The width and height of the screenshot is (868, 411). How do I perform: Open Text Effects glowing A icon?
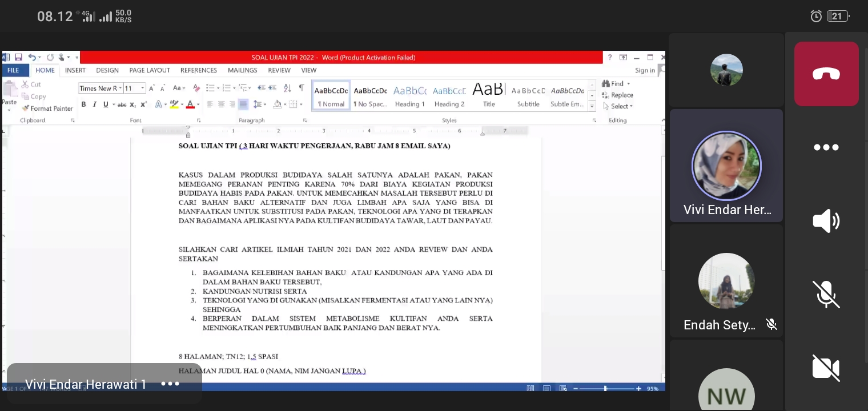point(159,104)
